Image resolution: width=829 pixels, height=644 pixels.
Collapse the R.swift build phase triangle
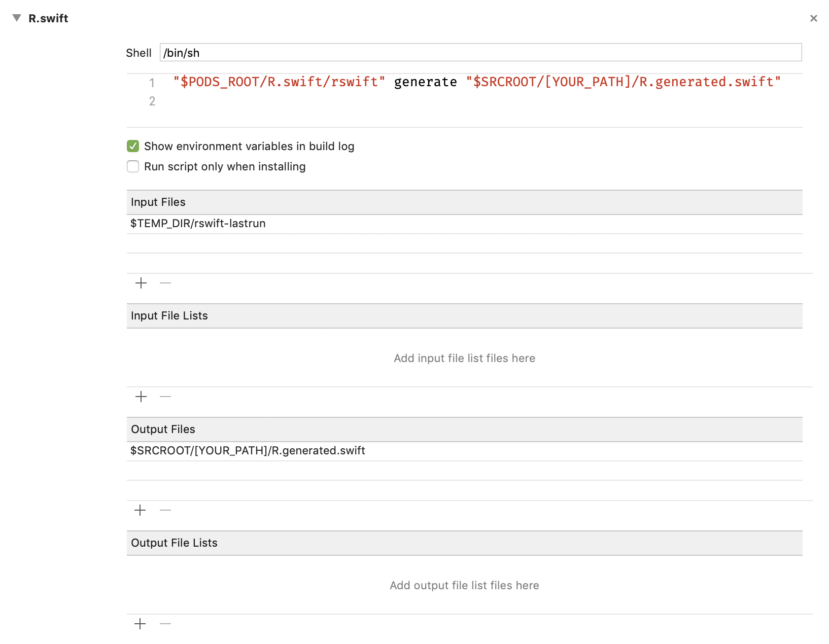(x=17, y=18)
